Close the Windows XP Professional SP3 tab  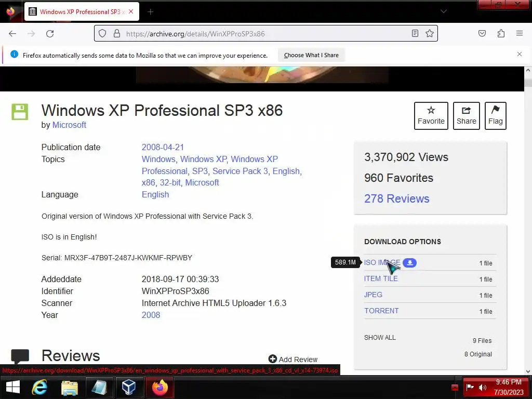click(x=131, y=11)
